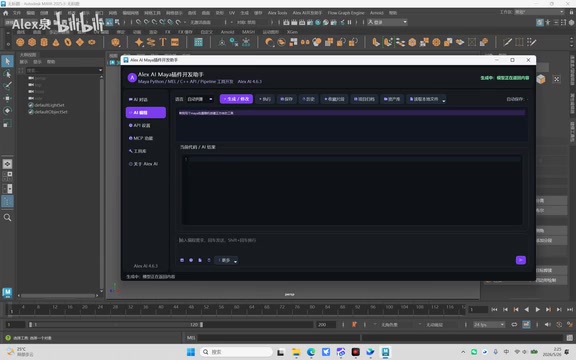Image resolution: width=576 pixels, height=360 pixels.
Task: Open the 24 fps frame rate dropdown
Action: click(489, 324)
